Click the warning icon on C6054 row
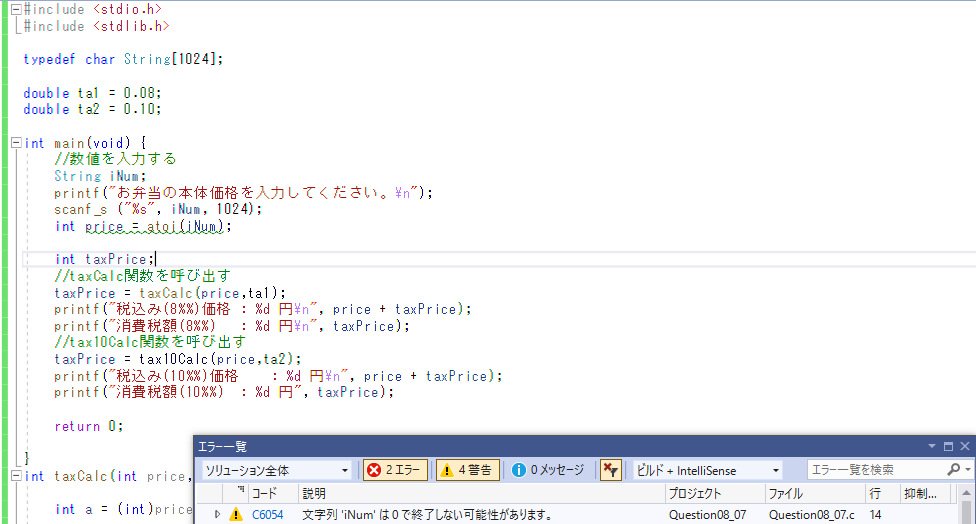The image size is (976, 524). (x=236, y=515)
